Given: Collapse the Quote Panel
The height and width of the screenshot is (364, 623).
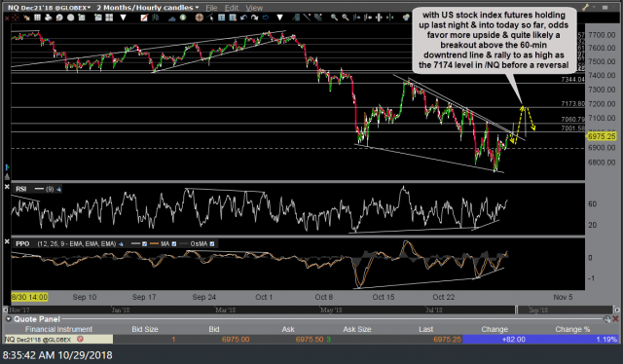Looking at the screenshot, I should pos(8,319).
